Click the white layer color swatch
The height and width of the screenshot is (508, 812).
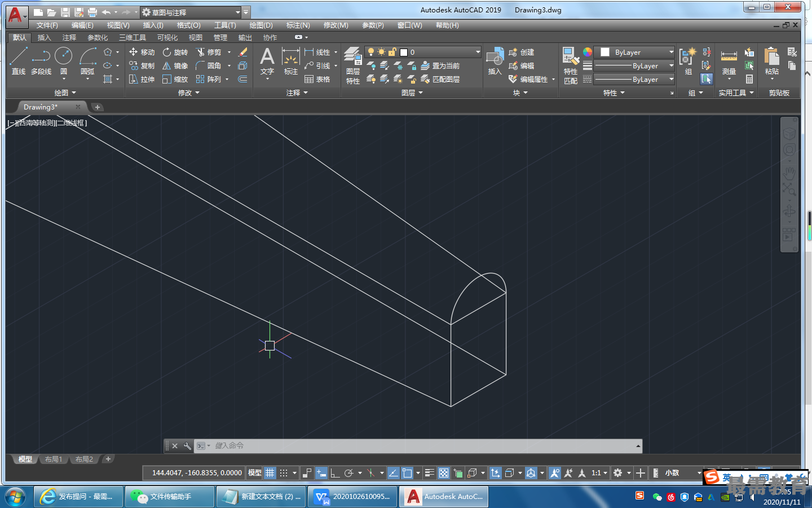pyautogui.click(x=404, y=52)
